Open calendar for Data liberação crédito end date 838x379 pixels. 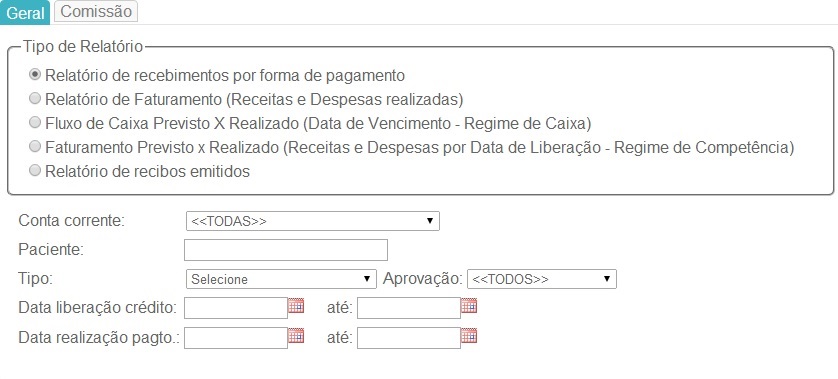(469, 306)
